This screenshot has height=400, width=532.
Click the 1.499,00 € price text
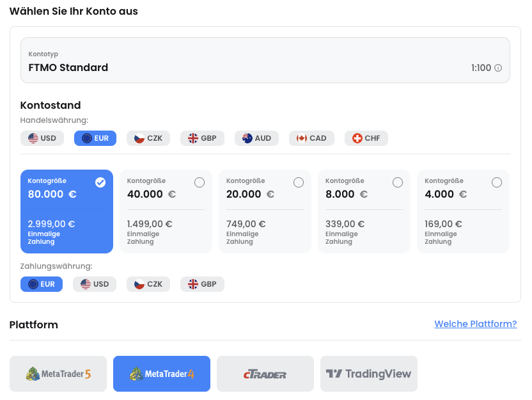click(x=150, y=224)
